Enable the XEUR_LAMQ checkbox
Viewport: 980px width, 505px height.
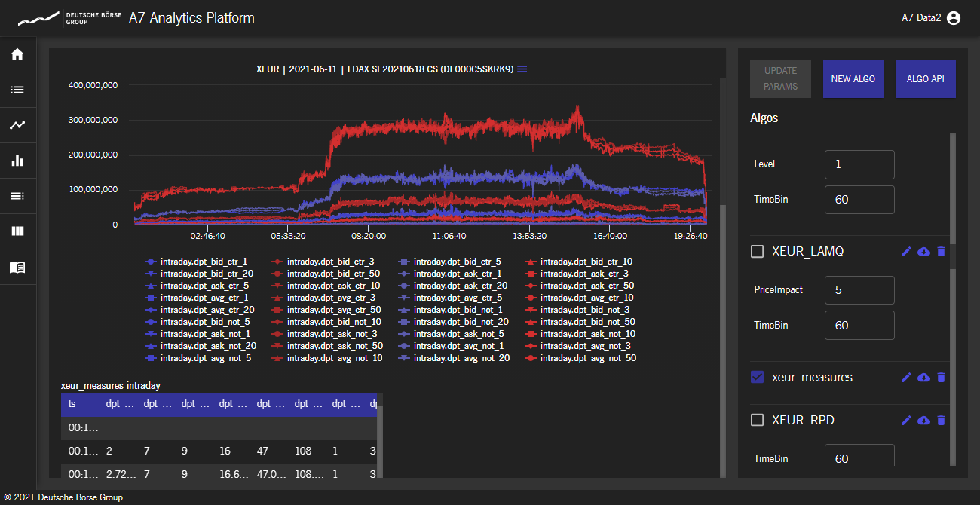tap(758, 252)
